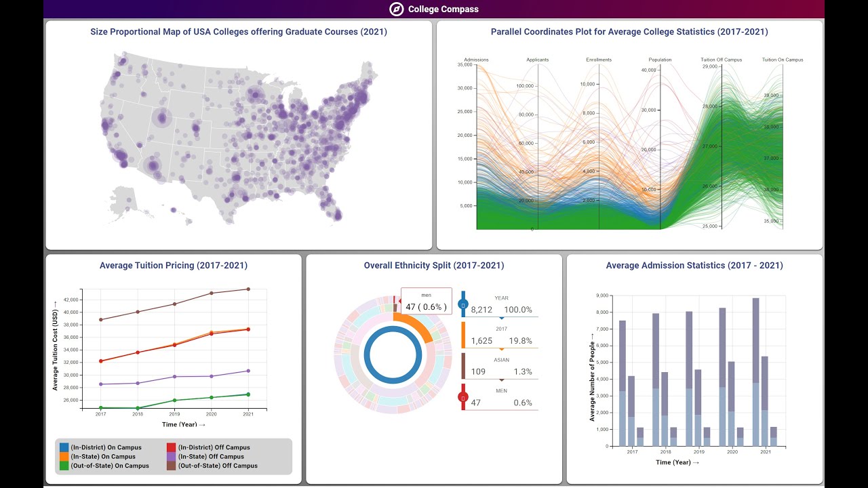
Task: Click the brown 2021 Out-of-State Off Campus data point
Action: point(248,289)
